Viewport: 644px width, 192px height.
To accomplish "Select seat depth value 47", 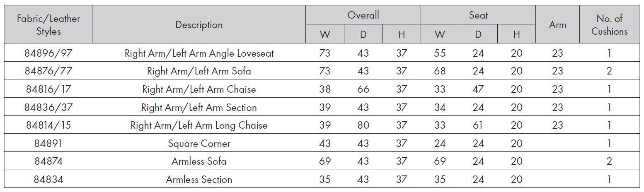I will point(478,89).
